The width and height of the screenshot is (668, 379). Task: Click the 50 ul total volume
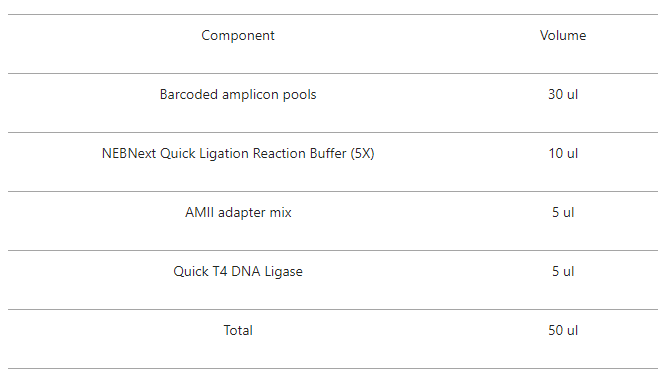click(563, 330)
